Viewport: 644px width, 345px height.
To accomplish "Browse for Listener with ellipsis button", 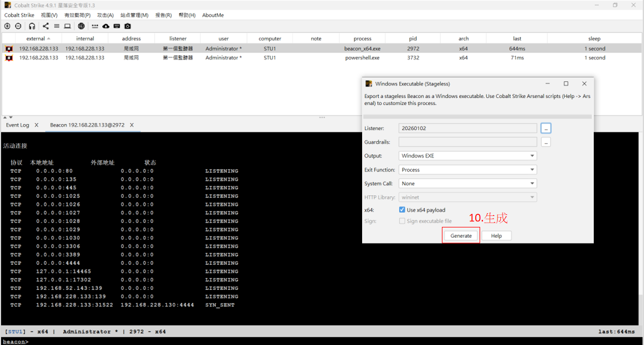I will tap(546, 128).
